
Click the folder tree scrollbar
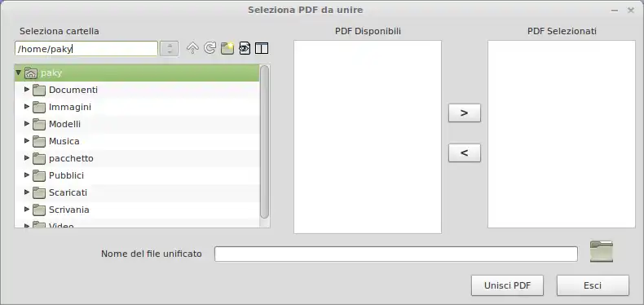pos(264,142)
